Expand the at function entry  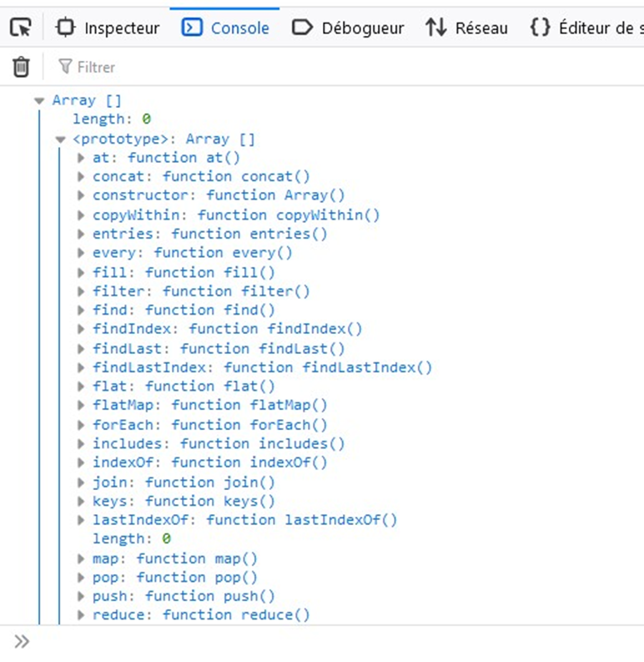[x=81, y=158]
